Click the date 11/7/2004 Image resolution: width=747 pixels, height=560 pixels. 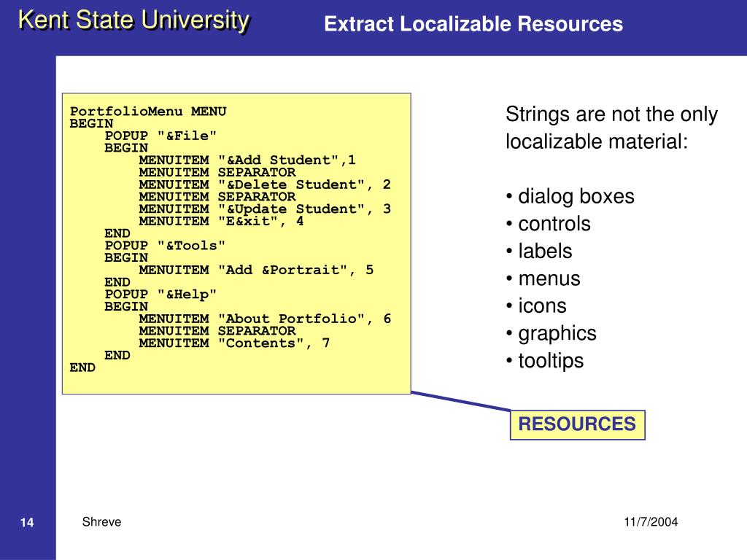pyautogui.click(x=651, y=522)
